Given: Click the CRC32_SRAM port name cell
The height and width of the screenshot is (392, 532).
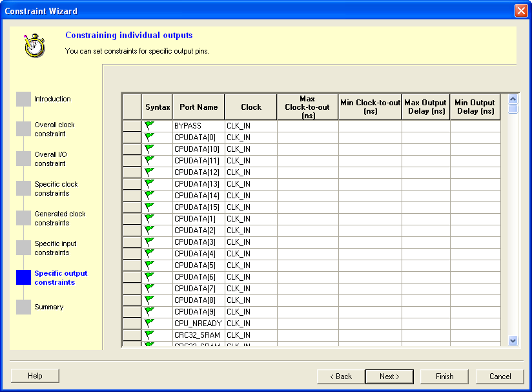Looking at the screenshot, I should click(198, 335).
